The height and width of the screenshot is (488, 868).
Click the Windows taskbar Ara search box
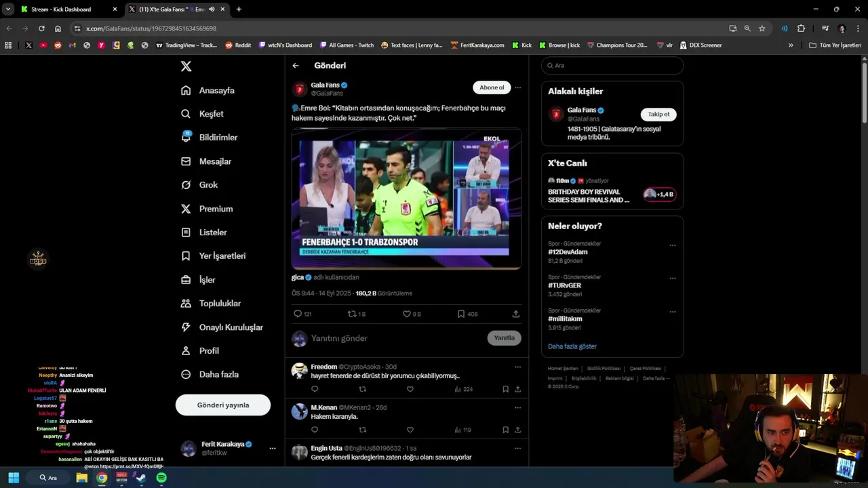(47, 478)
